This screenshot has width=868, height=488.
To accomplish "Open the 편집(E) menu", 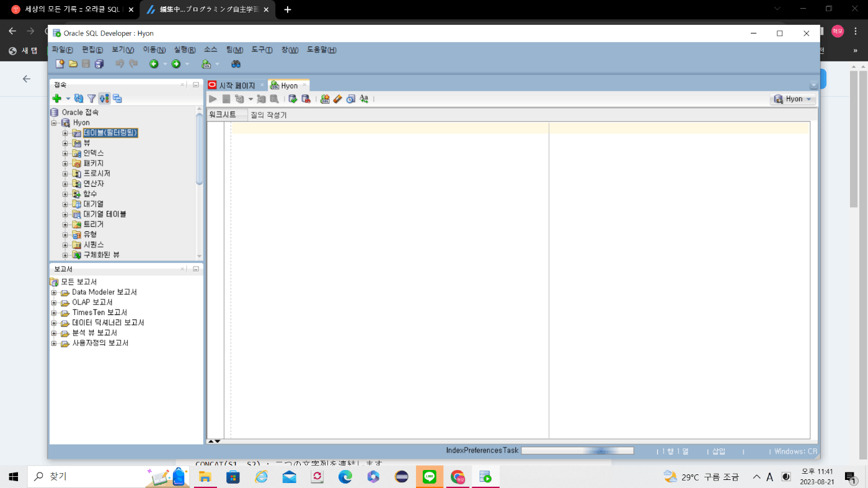I will pyautogui.click(x=92, y=50).
